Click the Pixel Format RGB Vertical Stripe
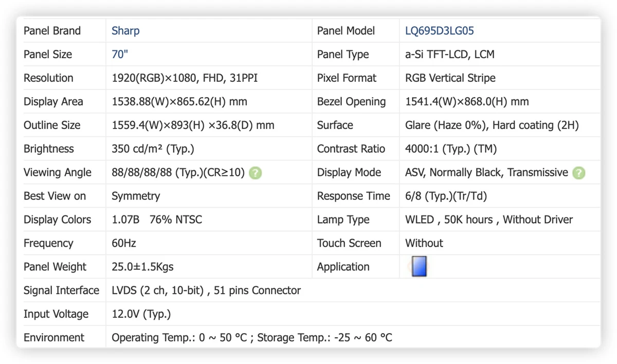This screenshot has width=617, height=364. [450, 78]
